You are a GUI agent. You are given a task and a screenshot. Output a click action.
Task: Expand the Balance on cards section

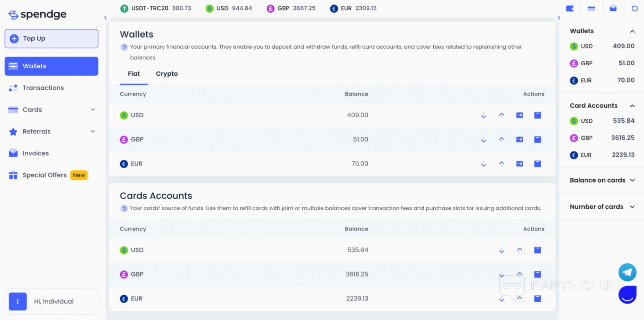click(632, 180)
